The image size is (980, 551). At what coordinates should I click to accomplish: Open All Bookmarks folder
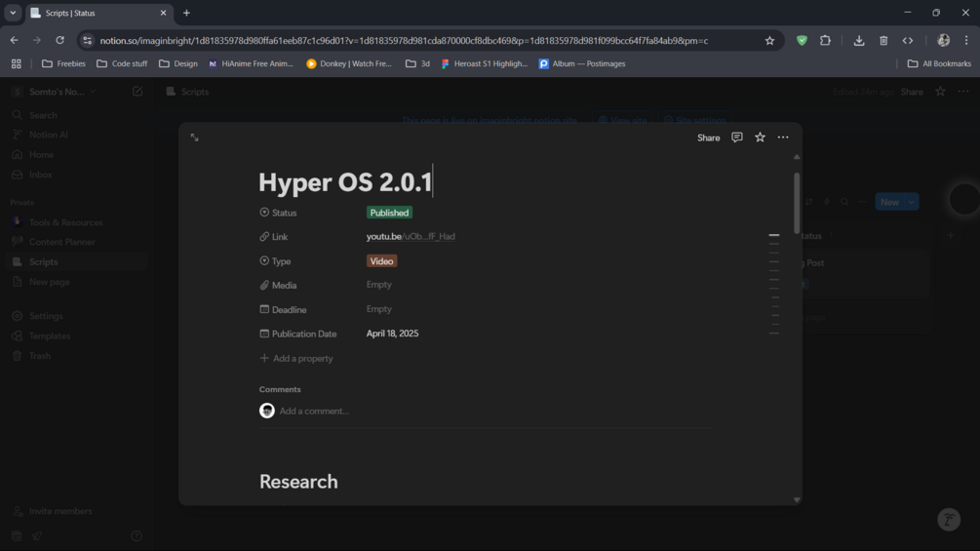coord(939,63)
